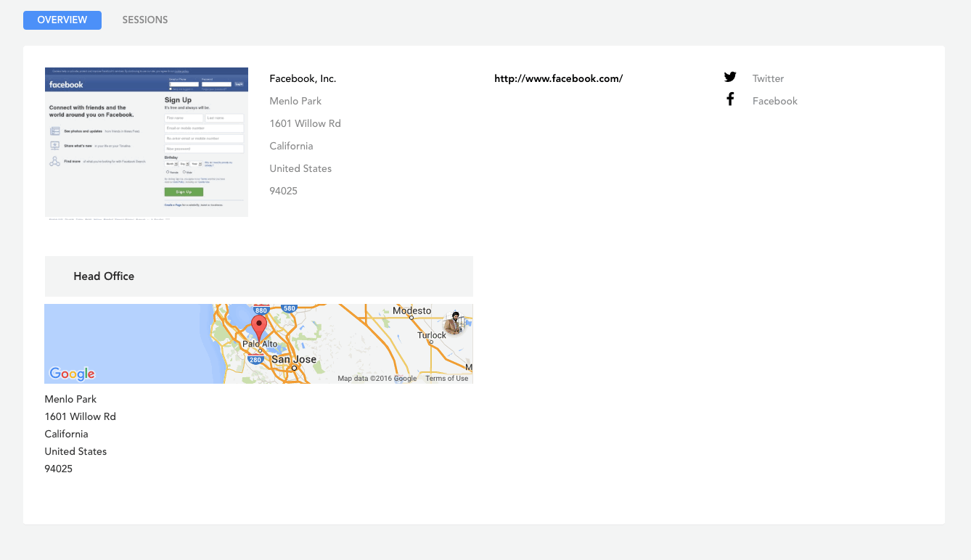Click the Interstate 280 shield icon

255,360
